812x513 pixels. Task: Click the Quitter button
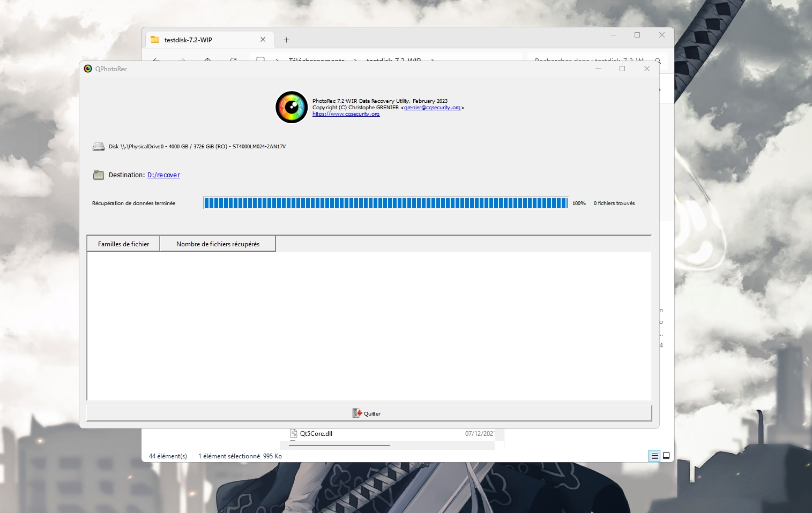(x=369, y=413)
